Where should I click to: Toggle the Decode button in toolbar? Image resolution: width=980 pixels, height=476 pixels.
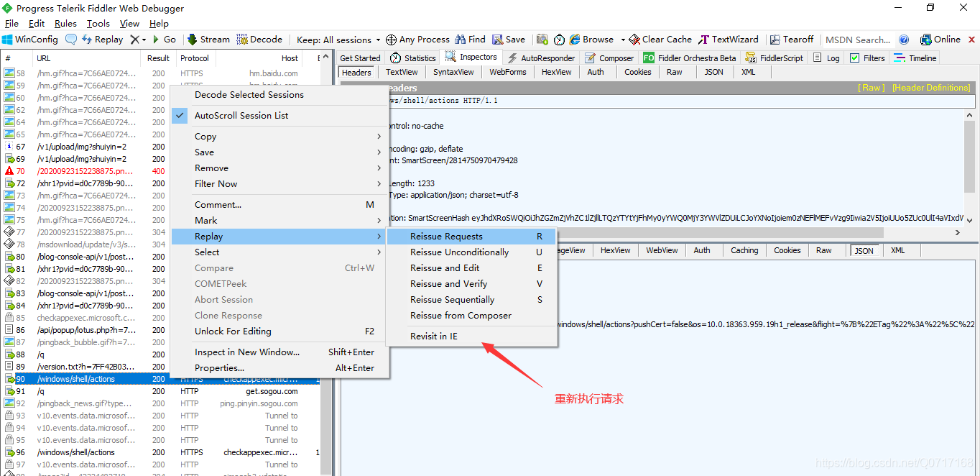pos(259,40)
